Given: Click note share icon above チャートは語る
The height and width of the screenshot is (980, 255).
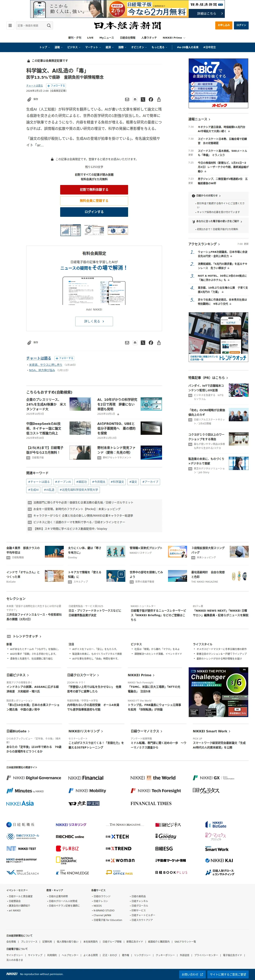Looking at the screenshot, I should (x=135, y=342).
